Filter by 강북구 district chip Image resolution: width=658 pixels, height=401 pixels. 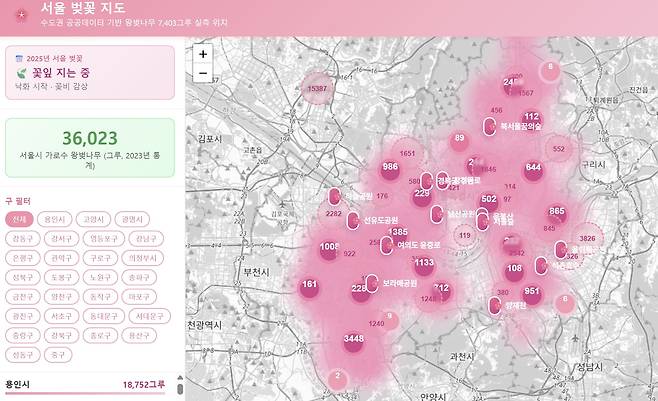pyautogui.click(x=61, y=335)
